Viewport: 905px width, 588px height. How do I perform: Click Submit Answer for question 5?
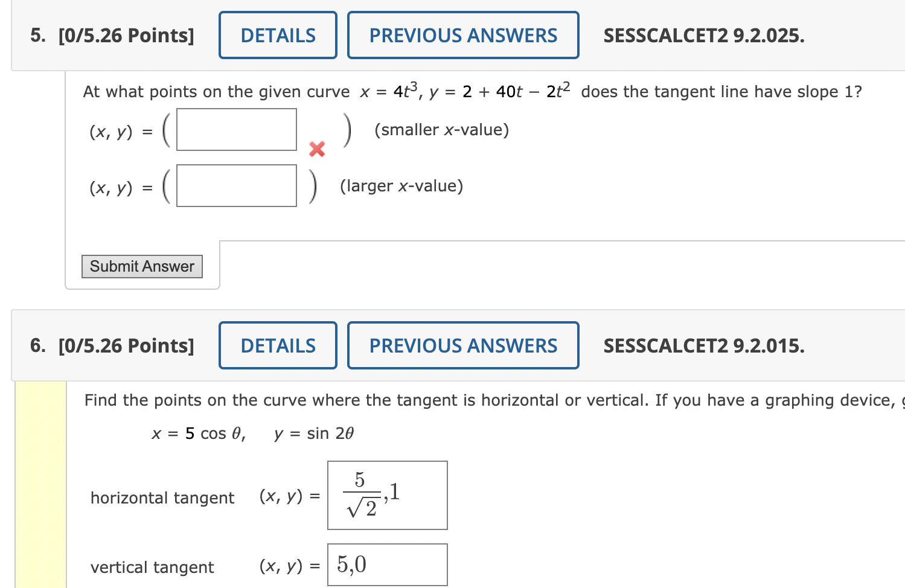(x=142, y=266)
